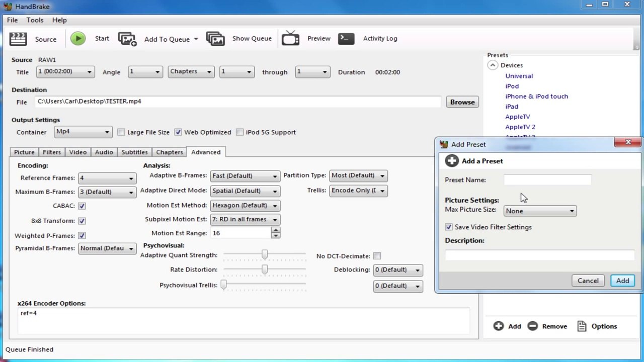644x362 pixels.
Task: Enable No DCT-Decimate checkbox
Action: (x=377, y=256)
